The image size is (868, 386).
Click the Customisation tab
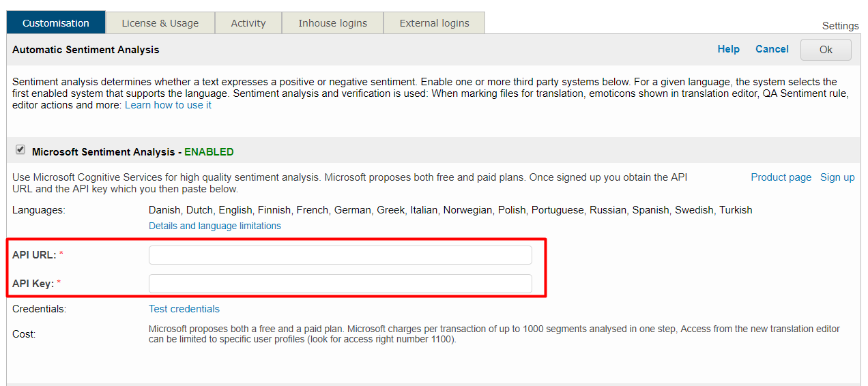56,23
